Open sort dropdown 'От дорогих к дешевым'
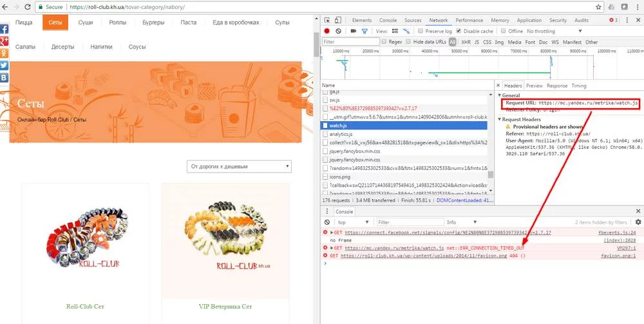This screenshot has height=324, width=644. [239, 167]
